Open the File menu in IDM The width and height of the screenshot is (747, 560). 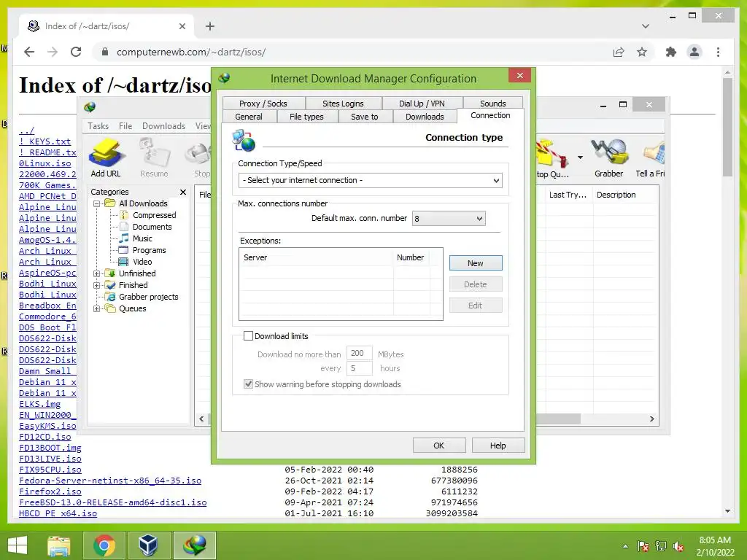pyautogui.click(x=125, y=126)
